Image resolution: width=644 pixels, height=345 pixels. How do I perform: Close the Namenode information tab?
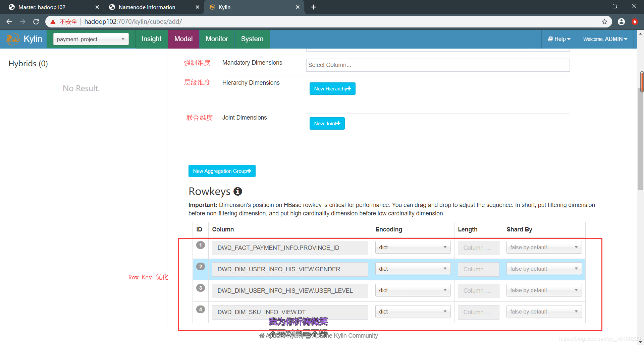tap(197, 7)
